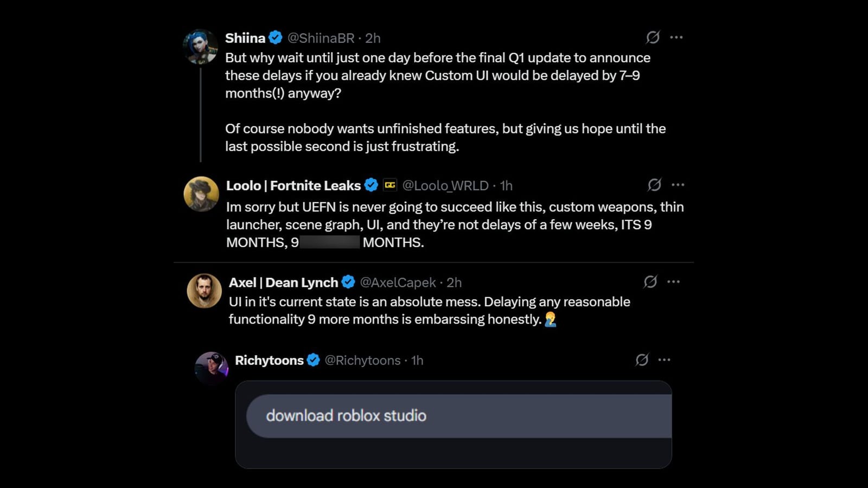This screenshot has height=488, width=868.
Task: Click the 2h timestamp on Shiina's tweet
Action: (372, 38)
